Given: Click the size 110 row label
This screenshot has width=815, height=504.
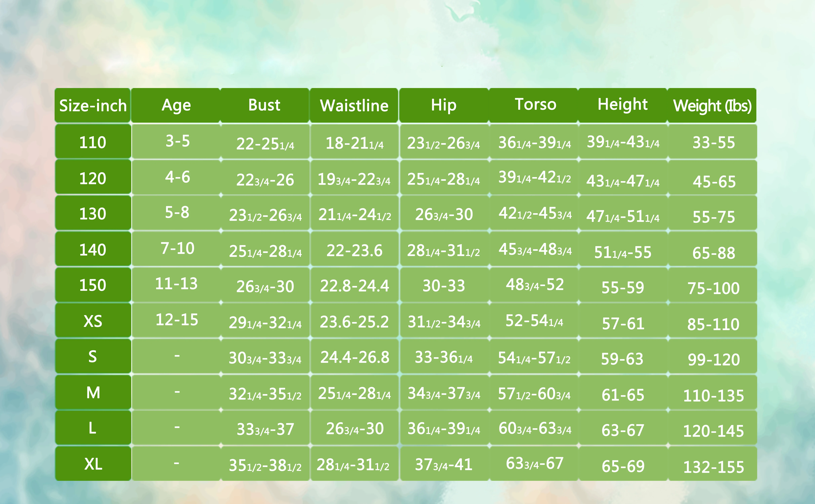Looking at the screenshot, I should (93, 142).
